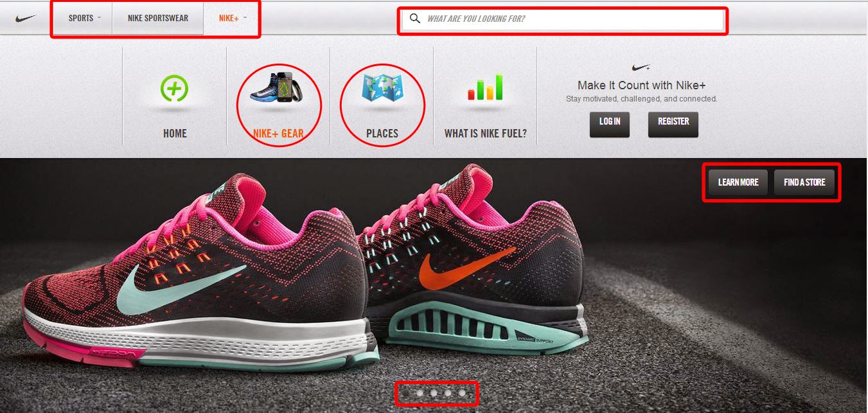Viewport: 868px width, 413px height.
Task: Expand the NIKE+ dropdown in header
Action: pyautogui.click(x=232, y=18)
